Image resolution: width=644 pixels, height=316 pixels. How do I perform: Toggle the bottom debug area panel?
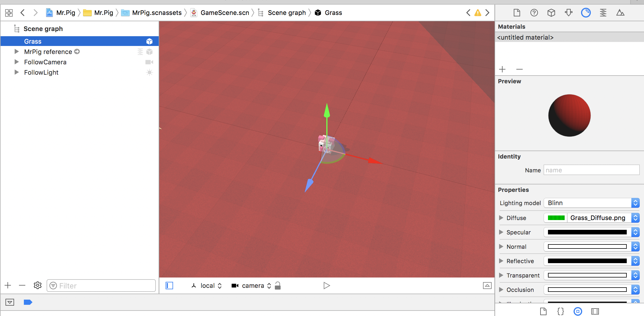point(10,302)
